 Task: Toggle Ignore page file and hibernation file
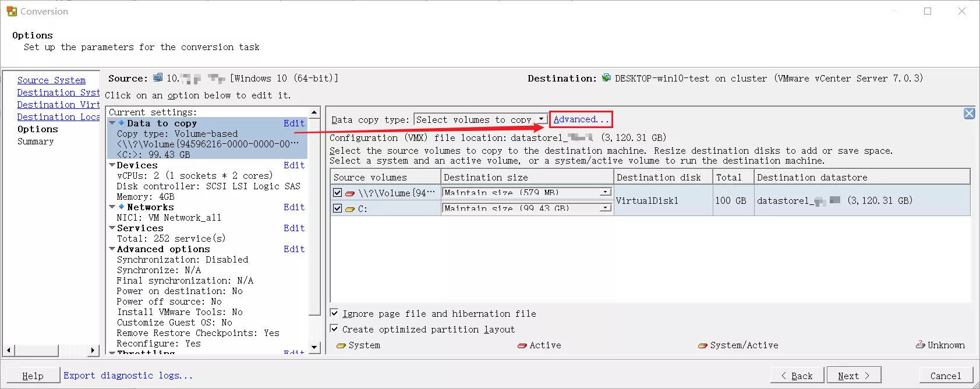click(x=334, y=313)
